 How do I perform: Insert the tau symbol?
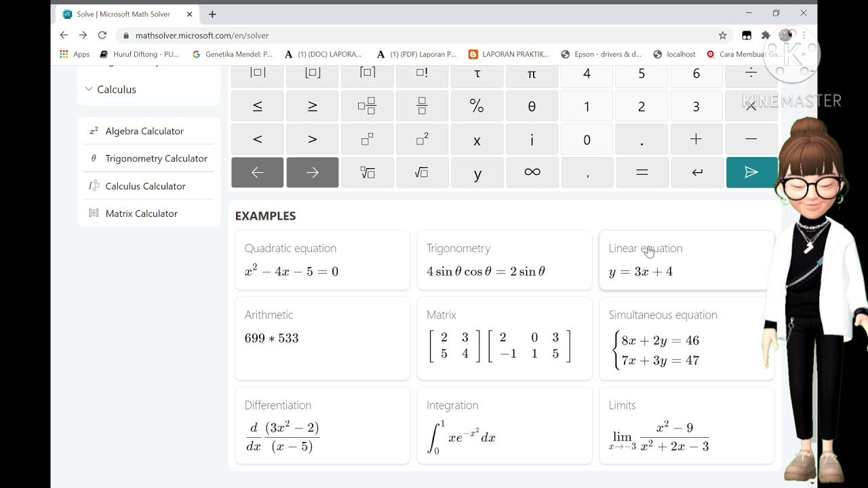[477, 76]
